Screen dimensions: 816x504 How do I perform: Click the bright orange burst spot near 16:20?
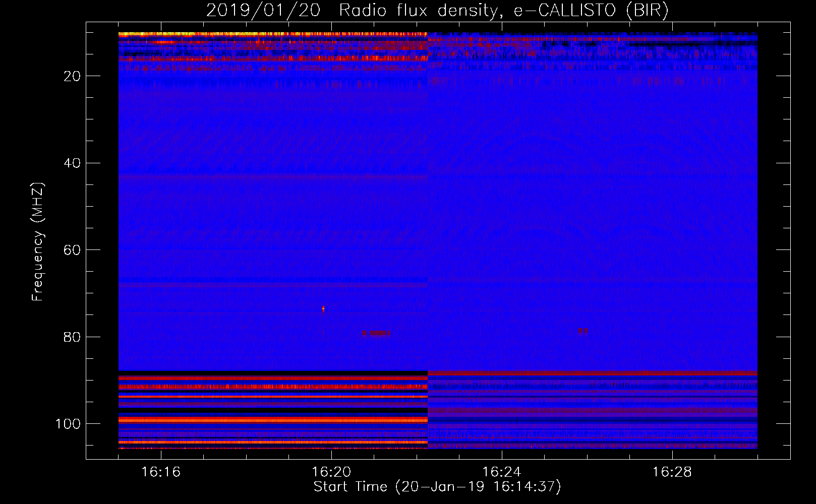323,309
